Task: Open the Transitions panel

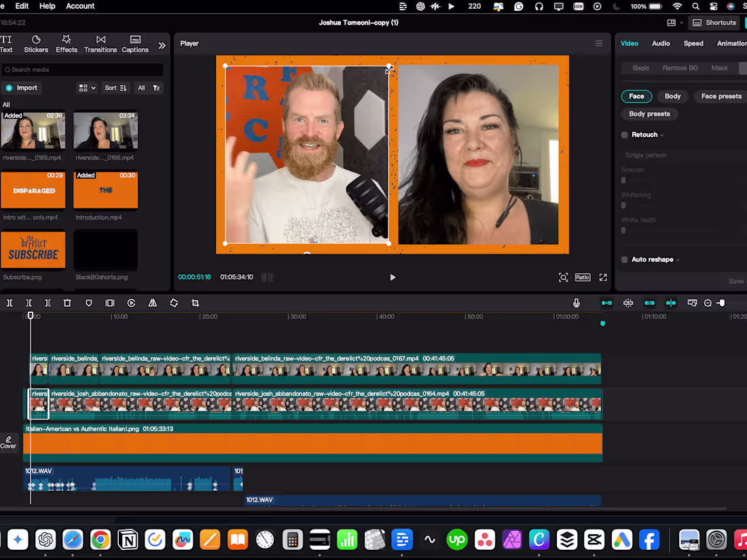Action: 101,44
